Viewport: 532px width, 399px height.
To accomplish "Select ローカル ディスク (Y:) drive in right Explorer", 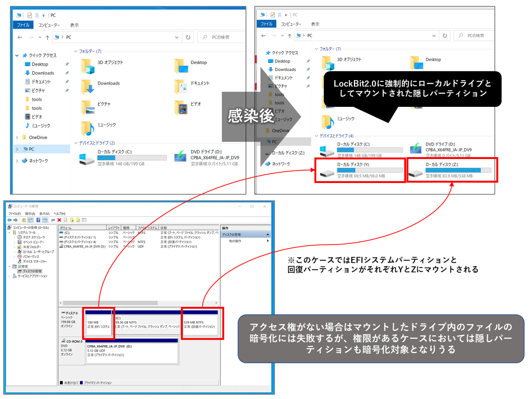I will pos(361,170).
